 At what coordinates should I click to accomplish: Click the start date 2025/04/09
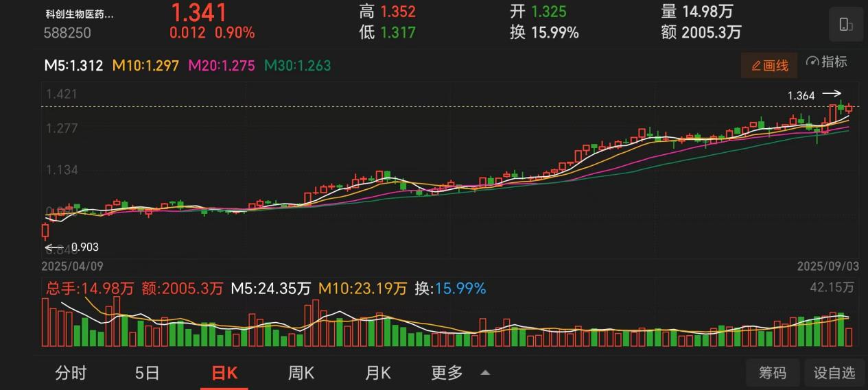pos(73,266)
